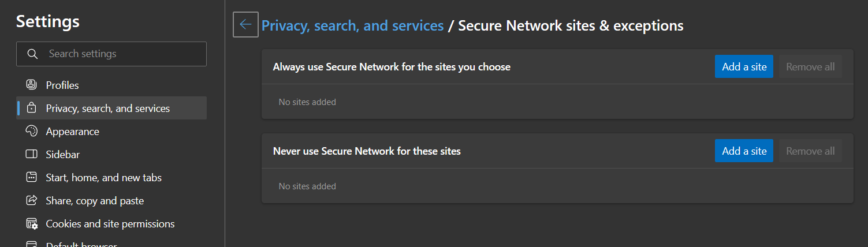The height and width of the screenshot is (247, 868).
Task: Click the back arrow icon
Action: pos(245,24)
